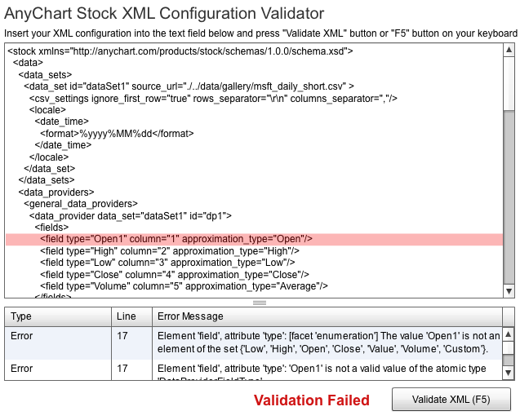
Task: Click the Volume field approximation line
Action: 184,286
